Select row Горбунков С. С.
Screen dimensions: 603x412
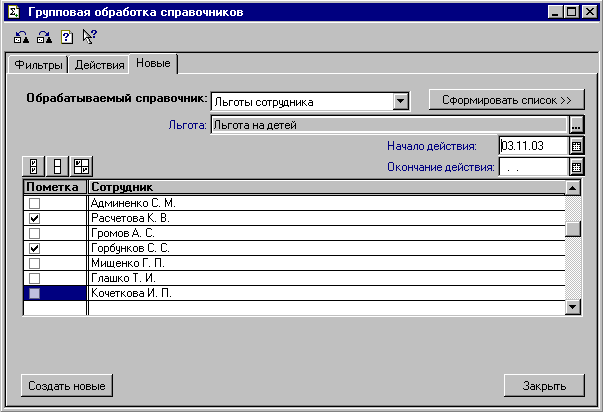coord(294,248)
